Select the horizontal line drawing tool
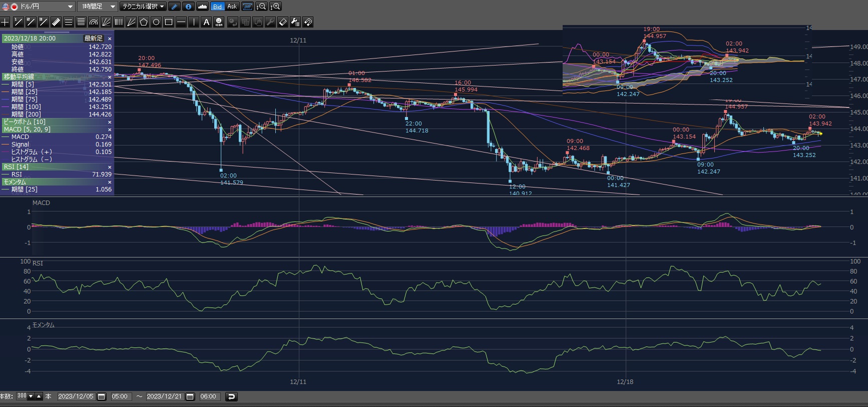The width and height of the screenshot is (868, 407). tap(181, 22)
